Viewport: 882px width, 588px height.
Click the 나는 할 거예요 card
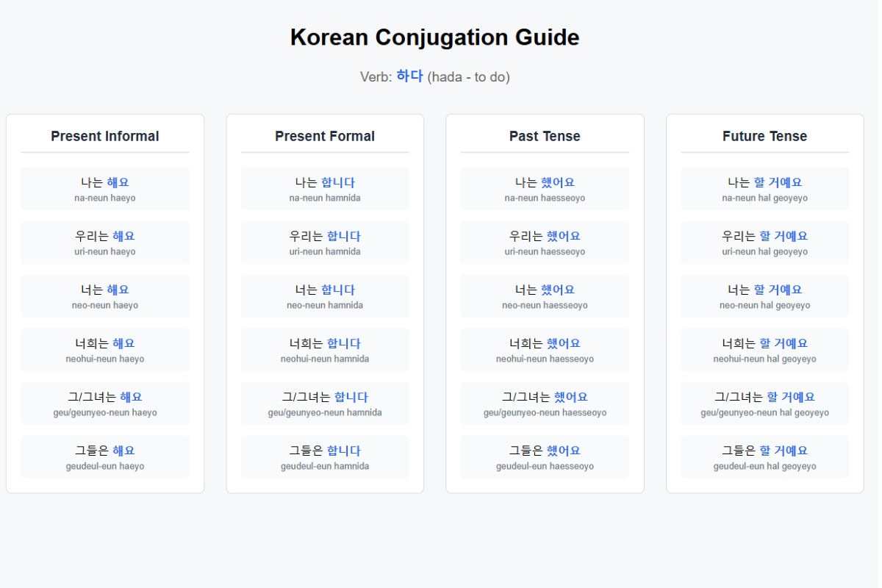pos(764,189)
